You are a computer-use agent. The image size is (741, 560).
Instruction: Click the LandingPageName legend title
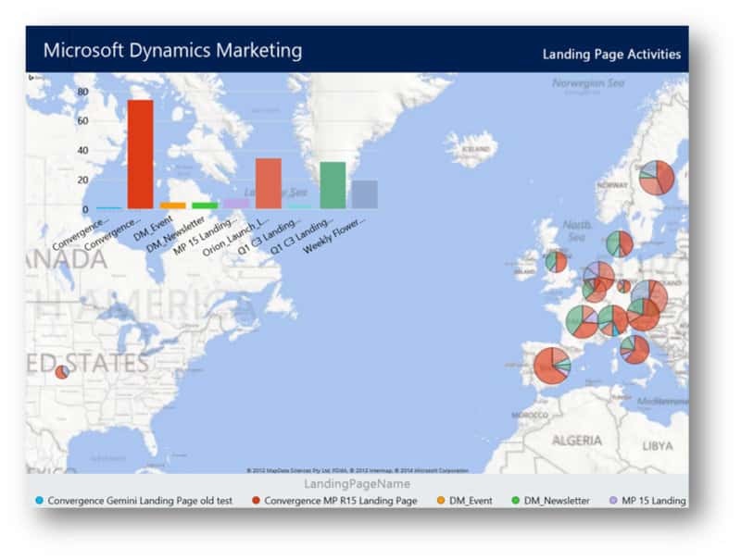[357, 484]
